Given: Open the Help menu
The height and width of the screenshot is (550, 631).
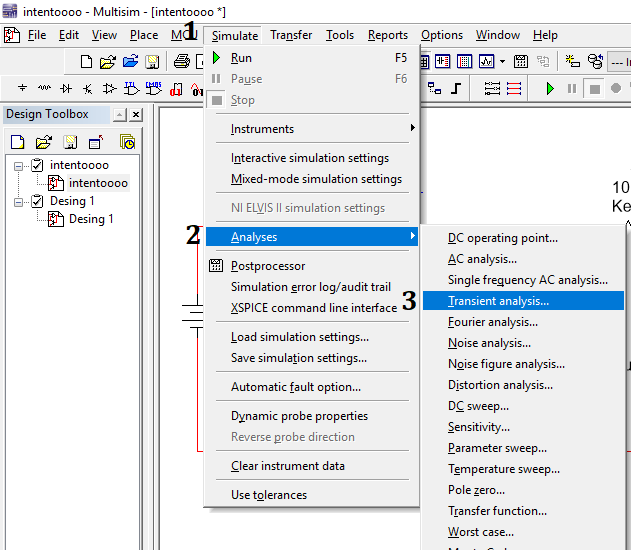Looking at the screenshot, I should point(545,35).
